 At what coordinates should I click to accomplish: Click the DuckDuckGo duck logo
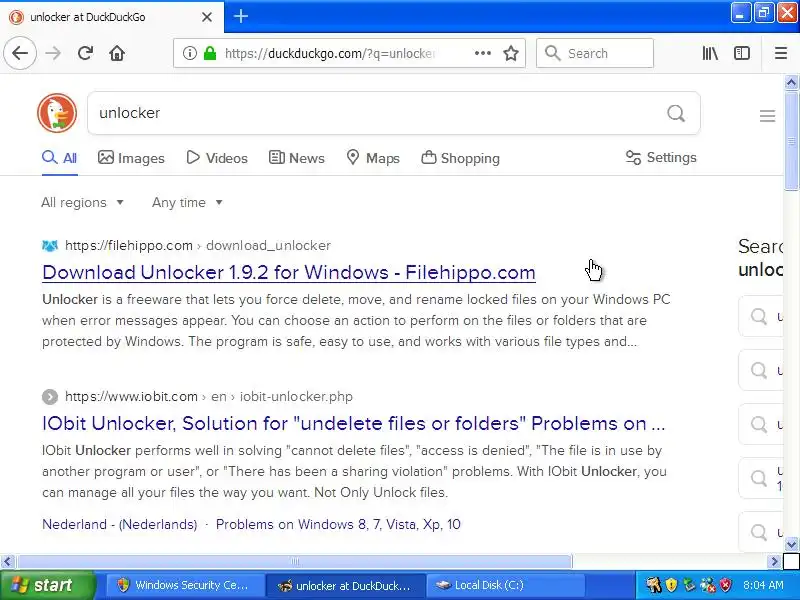(57, 113)
